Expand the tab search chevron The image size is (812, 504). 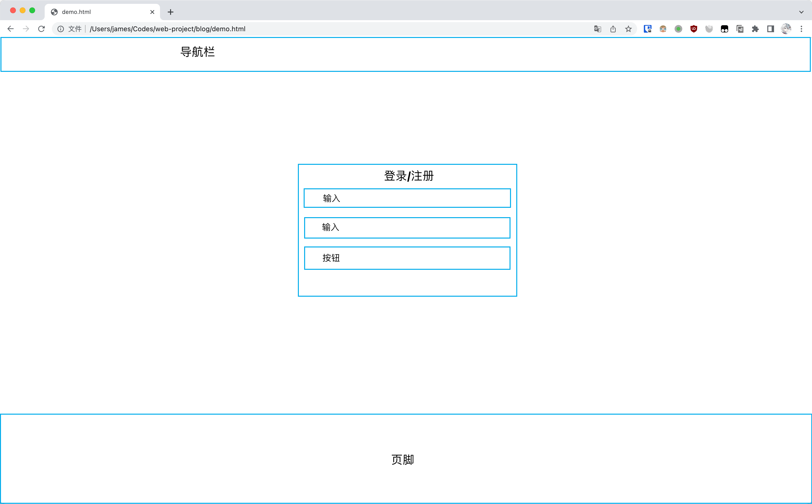[801, 12]
